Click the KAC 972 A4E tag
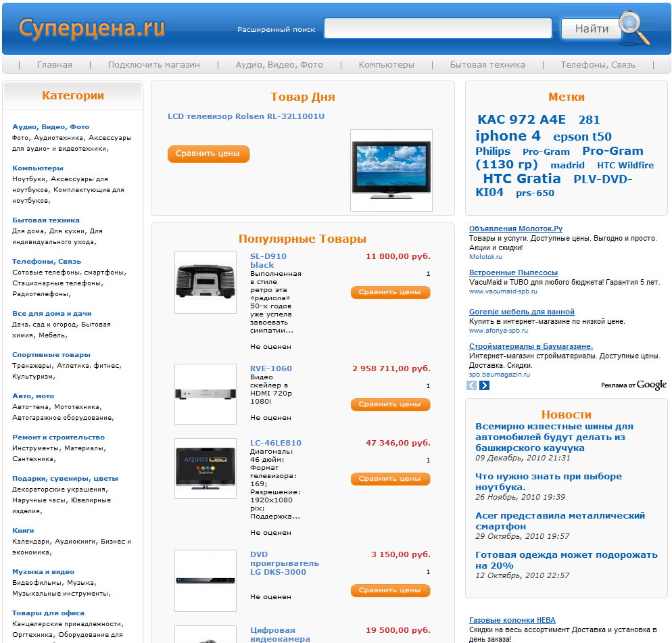 tap(521, 120)
